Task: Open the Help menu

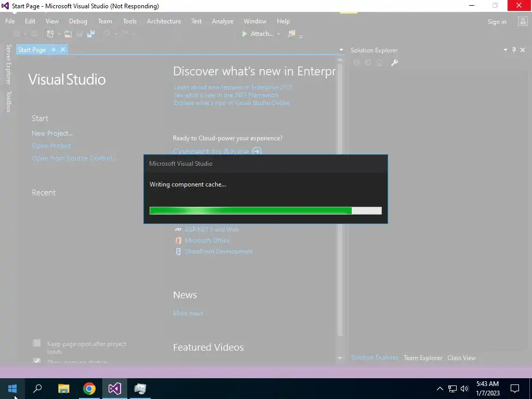Action: click(283, 21)
